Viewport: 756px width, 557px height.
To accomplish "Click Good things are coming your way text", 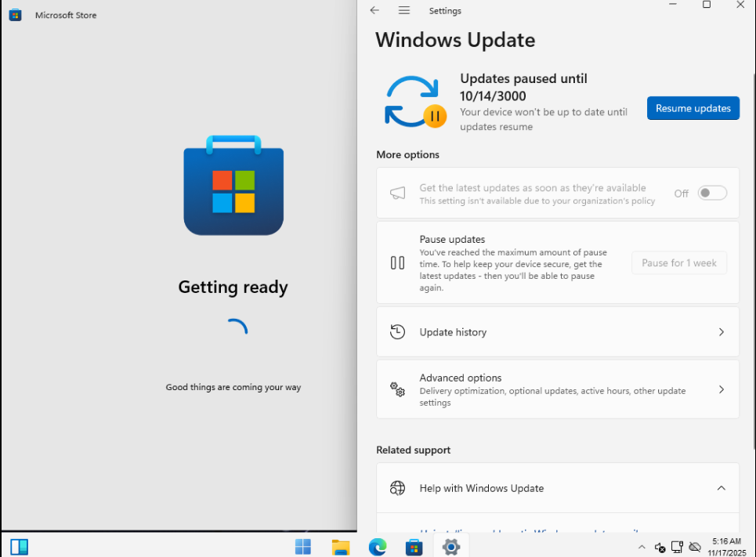I will pyautogui.click(x=233, y=387).
